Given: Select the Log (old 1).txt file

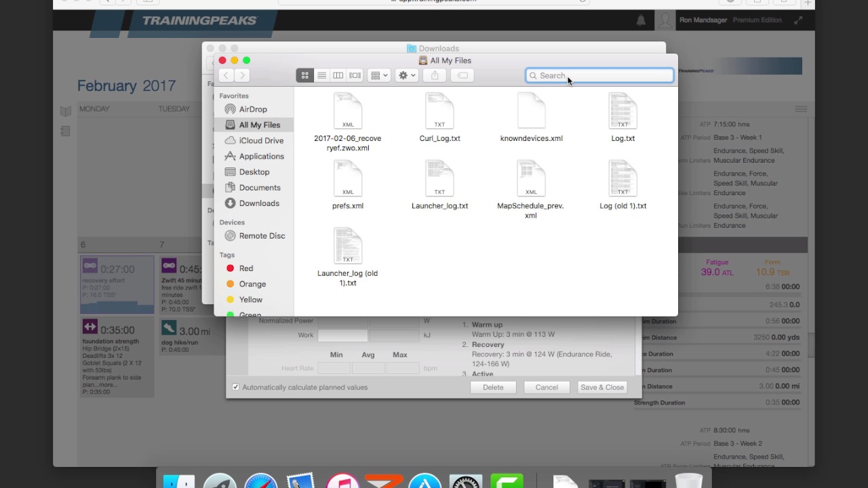Looking at the screenshot, I should point(623,184).
